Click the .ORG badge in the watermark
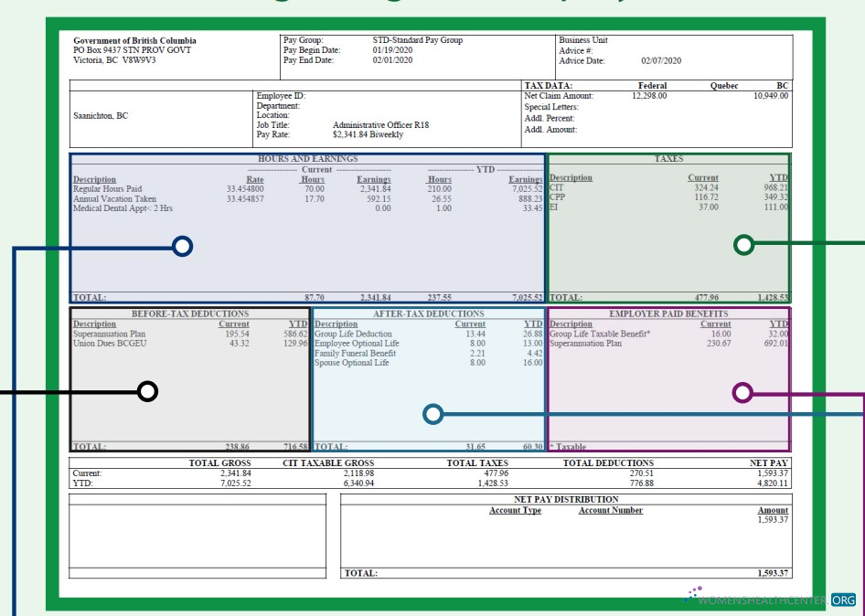The height and width of the screenshot is (616, 865). 843,600
